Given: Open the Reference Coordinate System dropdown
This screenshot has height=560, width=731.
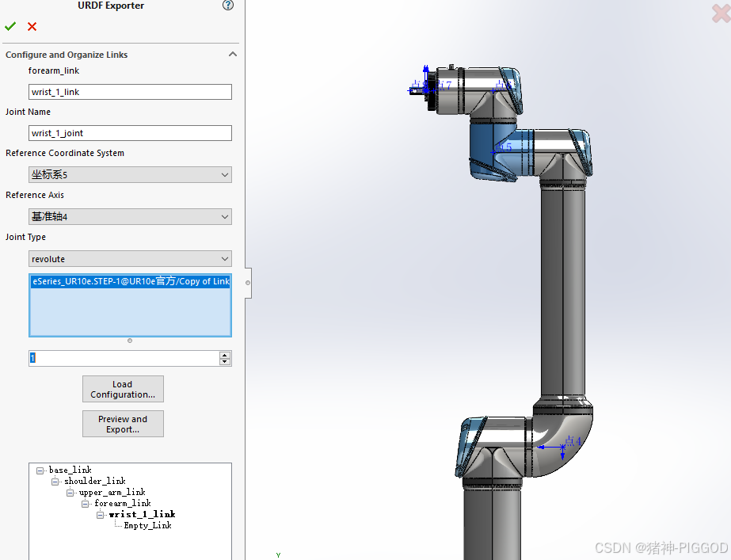Looking at the screenshot, I should coord(225,174).
